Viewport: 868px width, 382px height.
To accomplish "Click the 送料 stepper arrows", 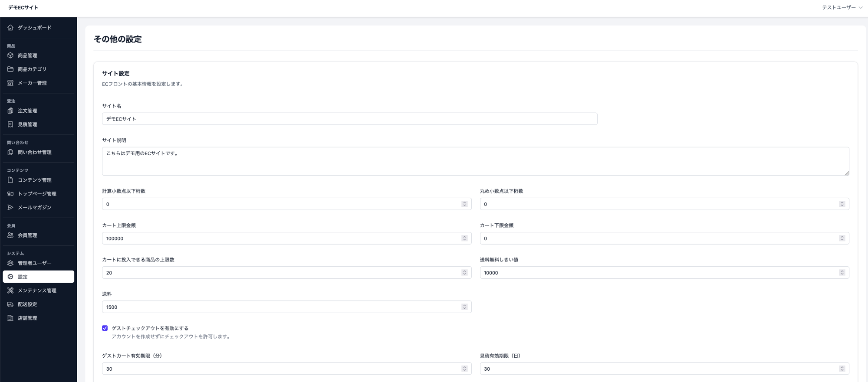I will 464,307.
